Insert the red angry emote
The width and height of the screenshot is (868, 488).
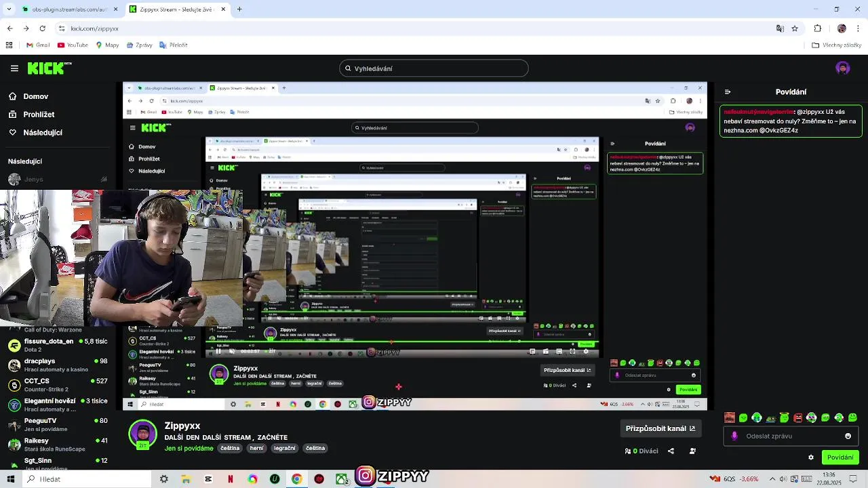pyautogui.click(x=798, y=418)
